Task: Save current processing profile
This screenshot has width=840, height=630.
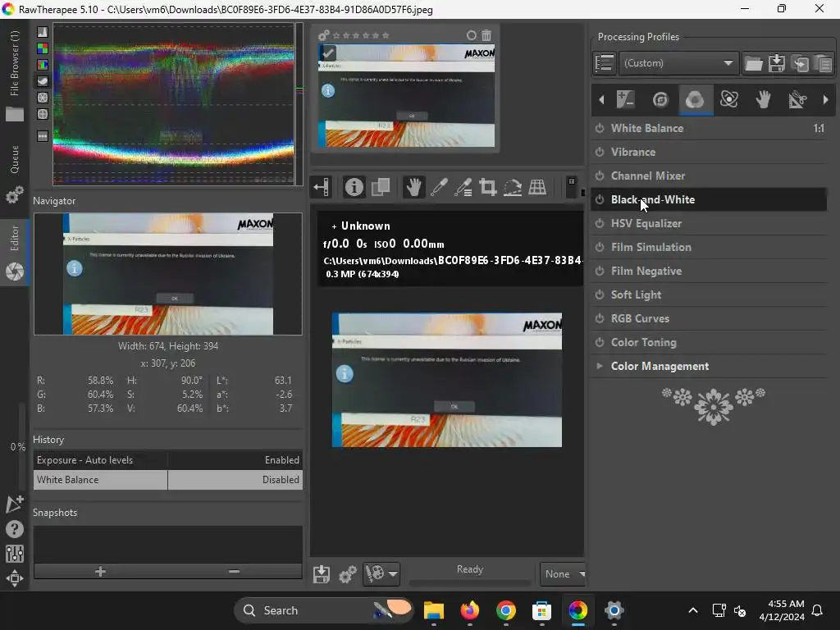Action: pos(777,64)
